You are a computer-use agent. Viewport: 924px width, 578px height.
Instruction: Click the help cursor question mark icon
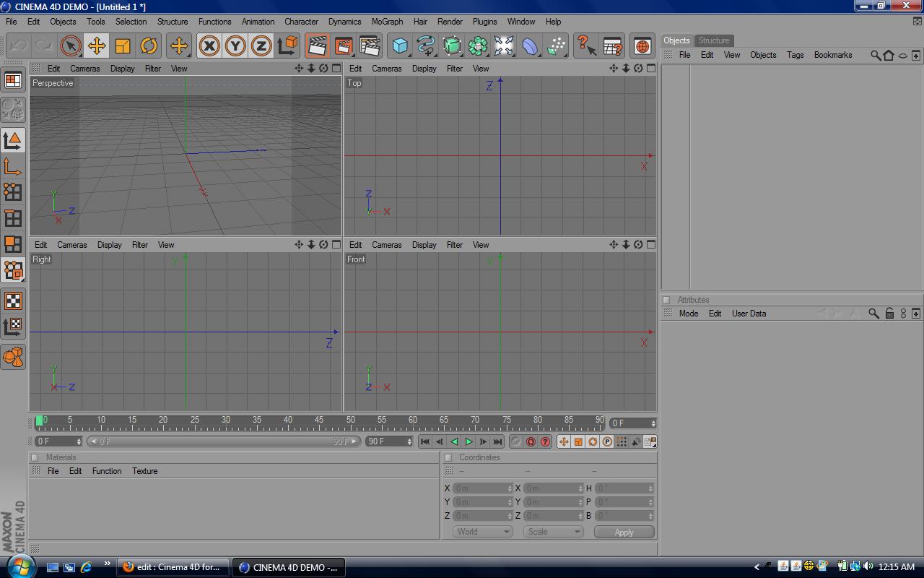[x=586, y=46]
